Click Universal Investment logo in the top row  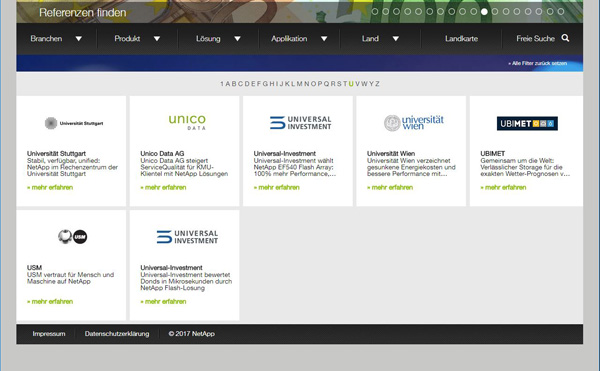pos(300,123)
